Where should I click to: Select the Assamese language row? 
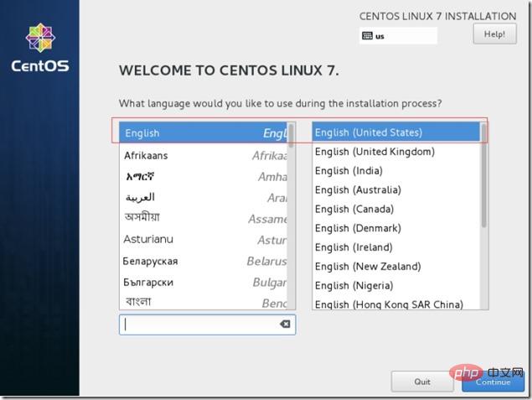pos(204,218)
